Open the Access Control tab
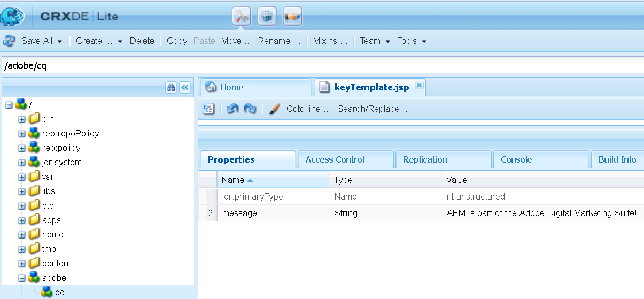644x299 pixels. (345, 159)
